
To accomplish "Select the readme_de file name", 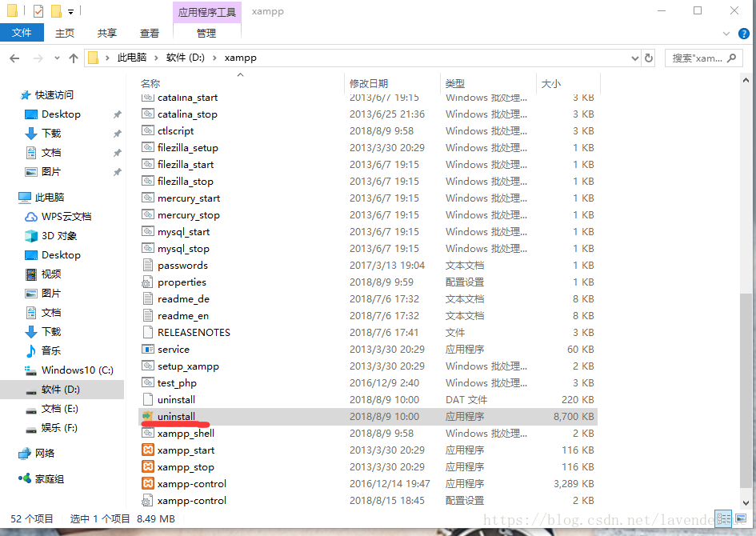I will [x=184, y=299].
